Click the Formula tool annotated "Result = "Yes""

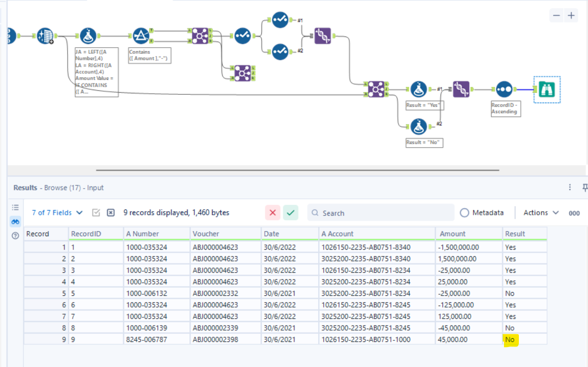pos(420,88)
